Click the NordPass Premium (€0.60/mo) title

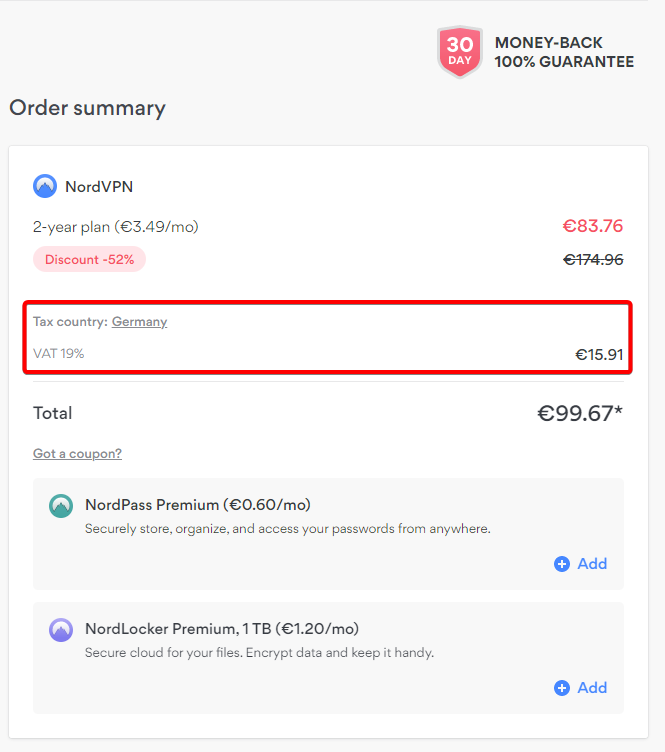[x=197, y=505]
